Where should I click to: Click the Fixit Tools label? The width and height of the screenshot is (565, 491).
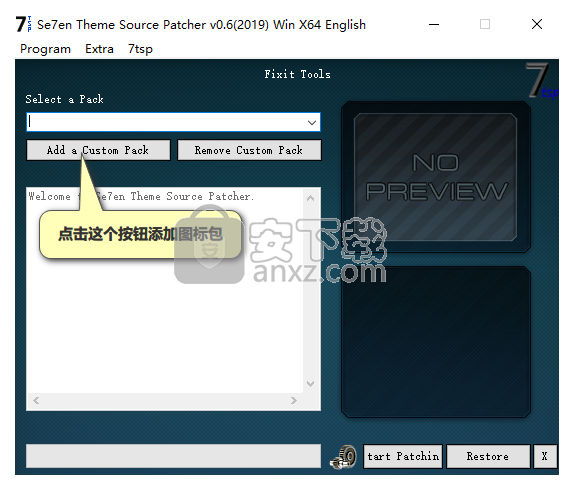[297, 74]
